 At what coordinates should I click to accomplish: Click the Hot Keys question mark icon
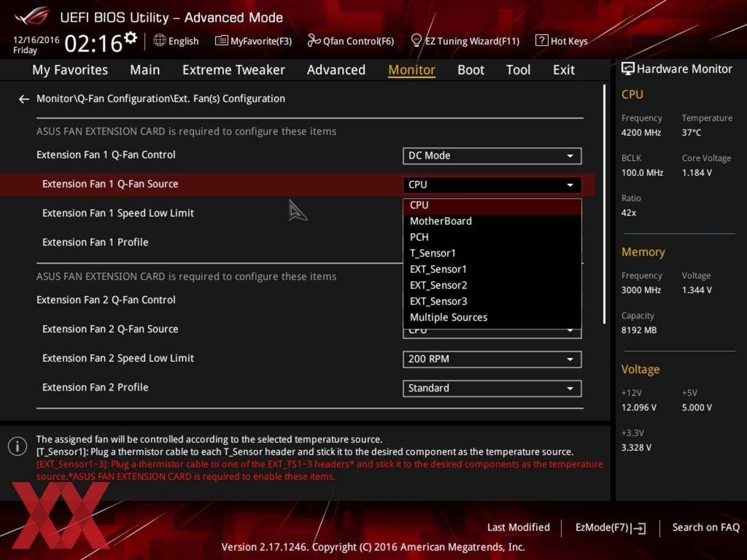[x=542, y=40]
